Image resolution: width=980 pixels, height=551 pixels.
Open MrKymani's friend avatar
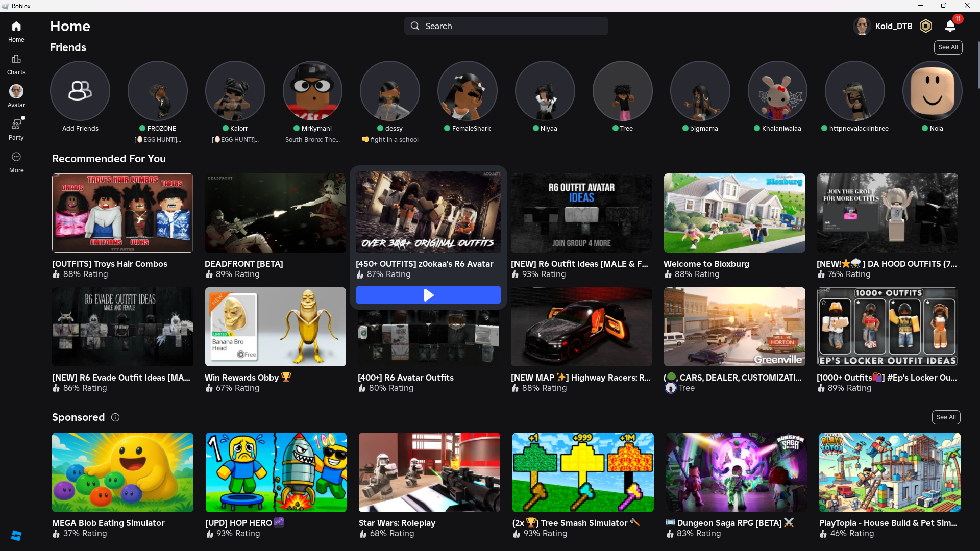click(x=312, y=91)
